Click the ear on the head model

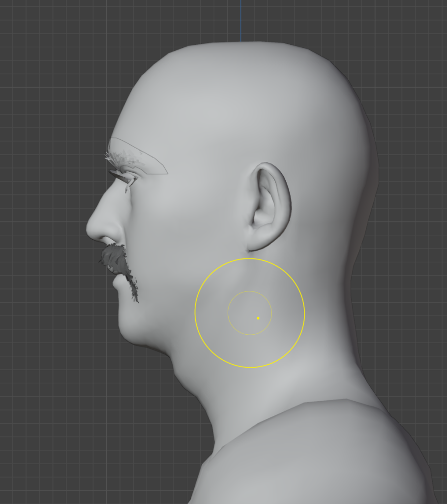click(269, 207)
